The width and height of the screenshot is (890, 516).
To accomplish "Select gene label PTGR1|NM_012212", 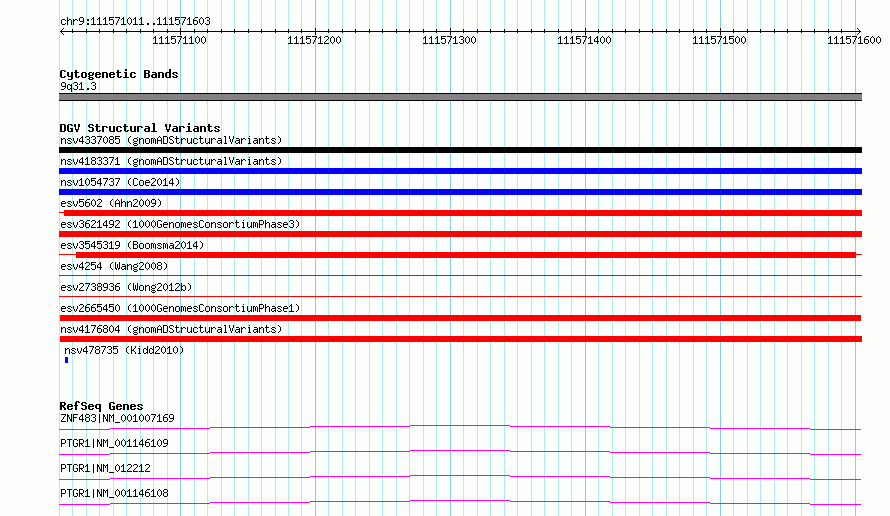I will tap(106, 468).
